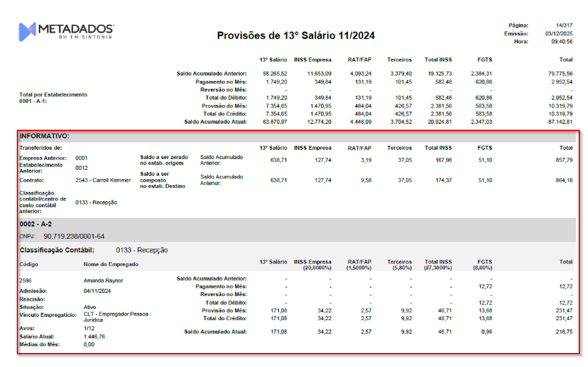This screenshot has height=367, width=588.
Task: Click the report title Provisões de 13° Salário
Action: click(296, 36)
